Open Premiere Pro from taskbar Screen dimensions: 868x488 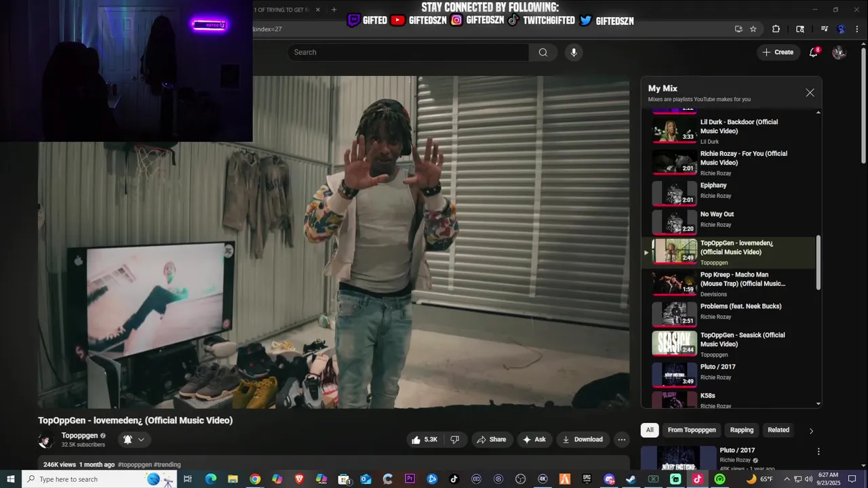pyautogui.click(x=410, y=479)
